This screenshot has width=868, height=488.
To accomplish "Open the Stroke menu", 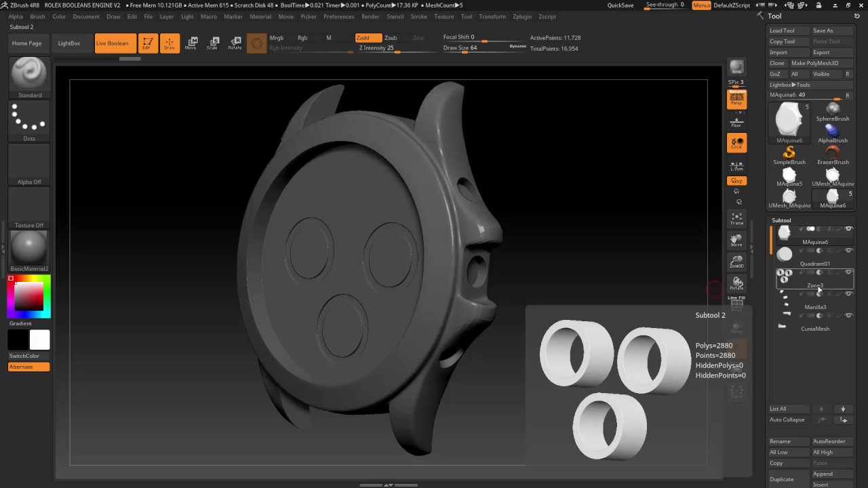I will click(419, 16).
